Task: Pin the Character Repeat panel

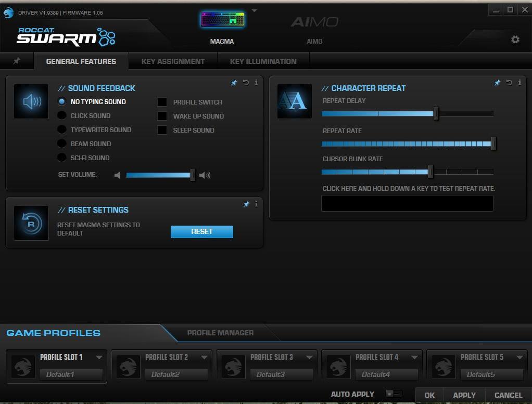Action: (498, 83)
